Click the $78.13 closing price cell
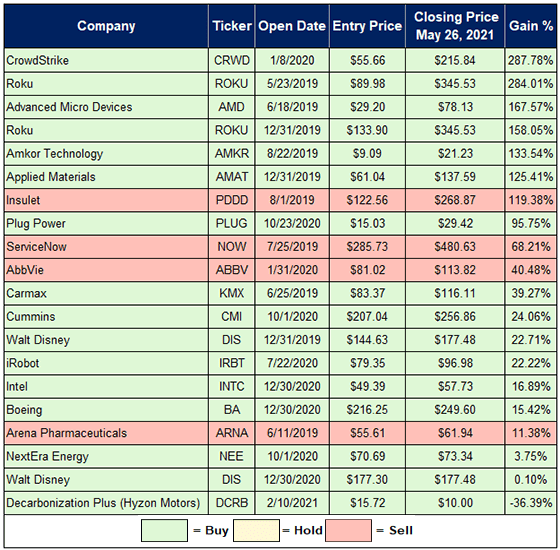This screenshot has width=560, height=550. [x=455, y=107]
